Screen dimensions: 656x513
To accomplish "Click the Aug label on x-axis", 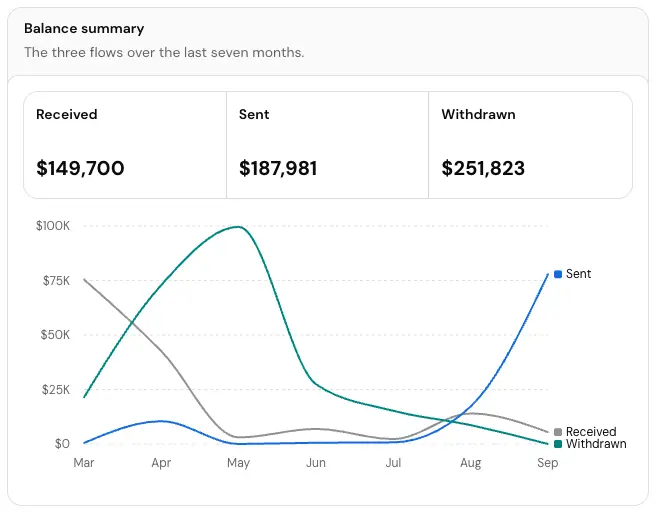I will [x=471, y=463].
